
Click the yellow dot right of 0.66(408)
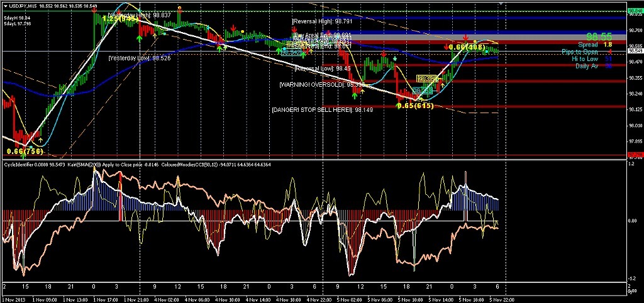[x=475, y=42]
